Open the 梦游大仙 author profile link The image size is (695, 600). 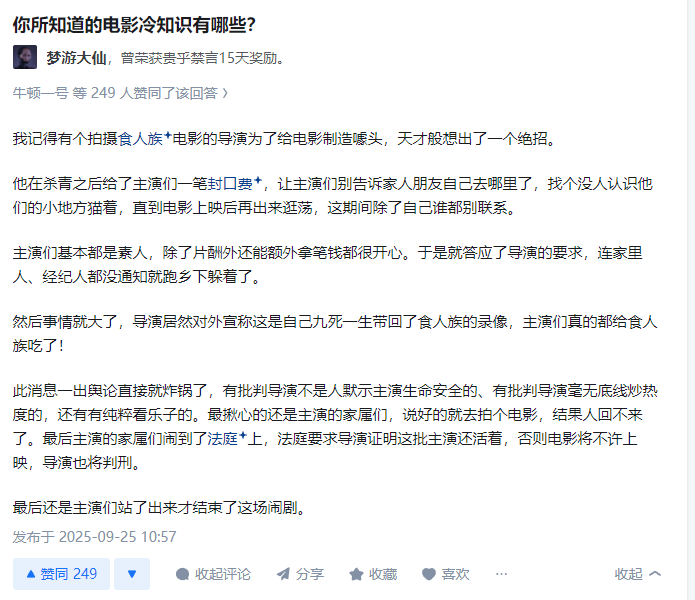coord(75,58)
